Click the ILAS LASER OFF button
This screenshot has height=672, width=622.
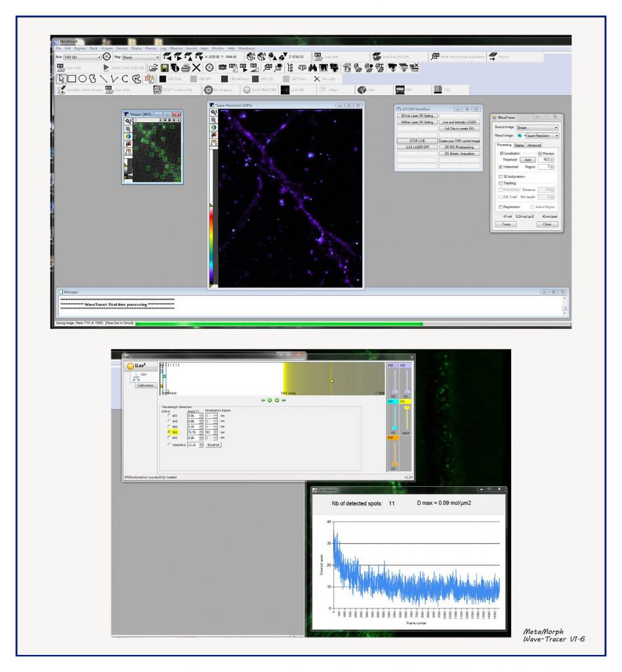(417, 147)
